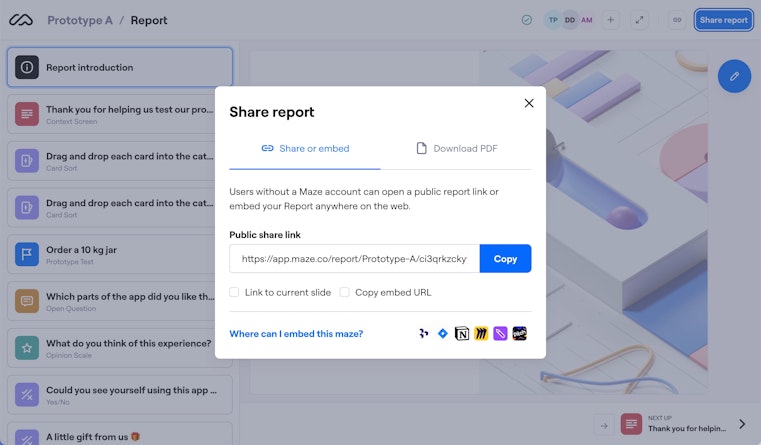Click the blue diamond embed icon

443,333
